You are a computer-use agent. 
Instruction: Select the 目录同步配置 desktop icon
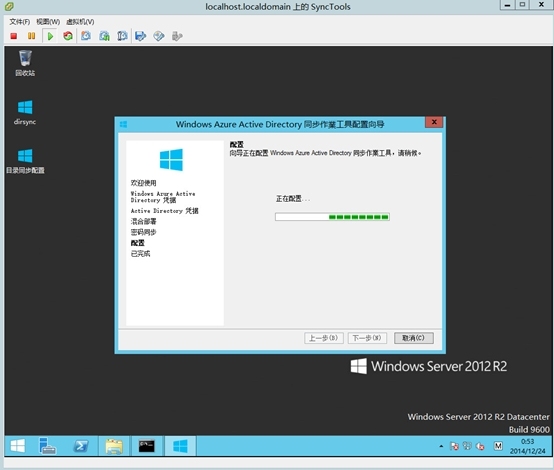click(x=25, y=161)
